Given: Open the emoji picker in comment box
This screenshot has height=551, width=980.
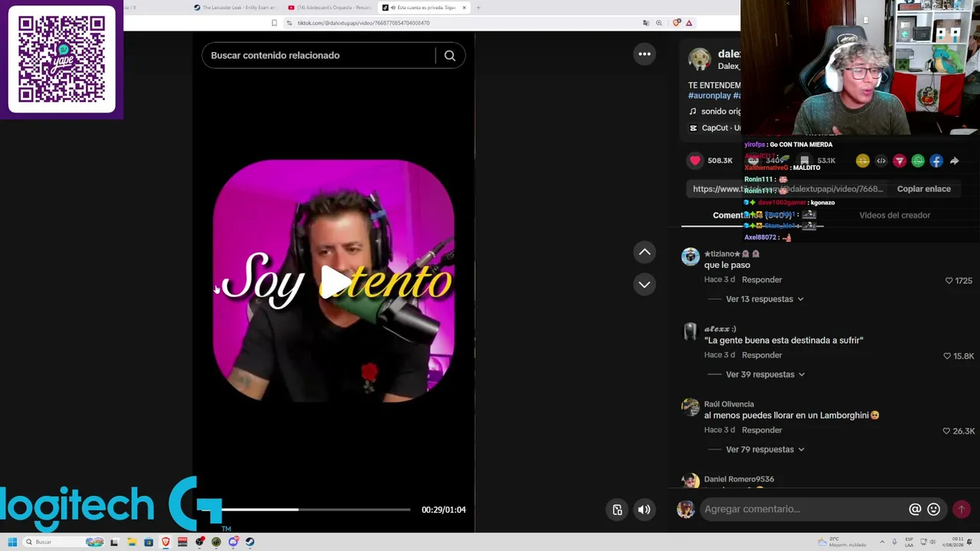Looking at the screenshot, I should (x=933, y=509).
